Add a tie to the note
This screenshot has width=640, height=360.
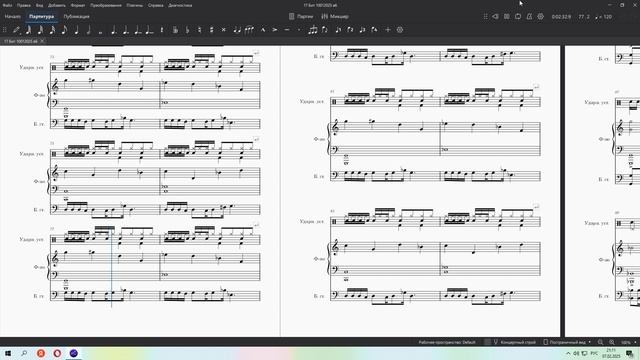click(237, 30)
